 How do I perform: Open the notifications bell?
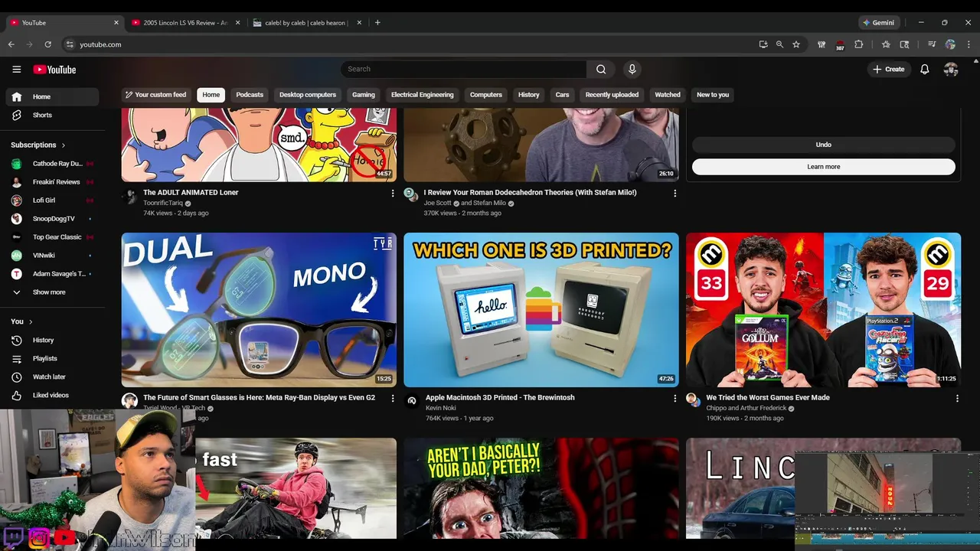coord(925,70)
